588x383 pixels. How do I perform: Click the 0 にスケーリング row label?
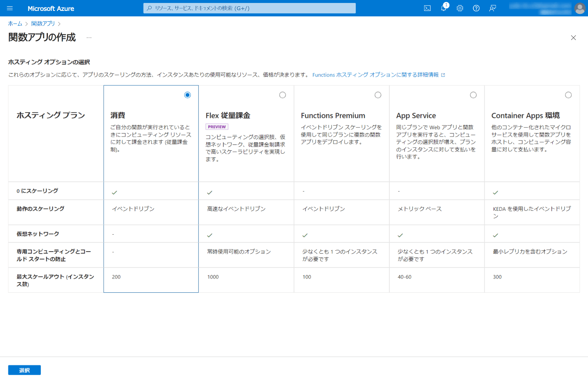[37, 191]
